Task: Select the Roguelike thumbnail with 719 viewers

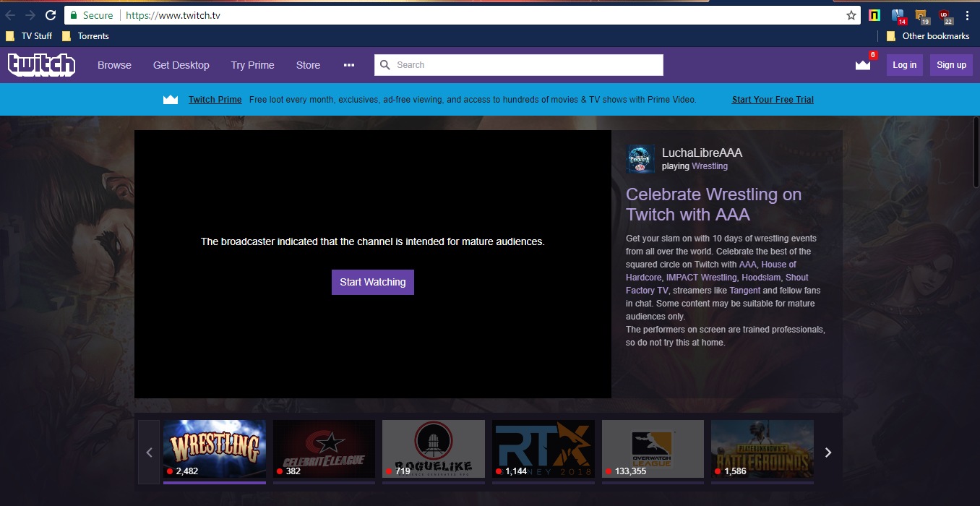Action: tap(434, 450)
